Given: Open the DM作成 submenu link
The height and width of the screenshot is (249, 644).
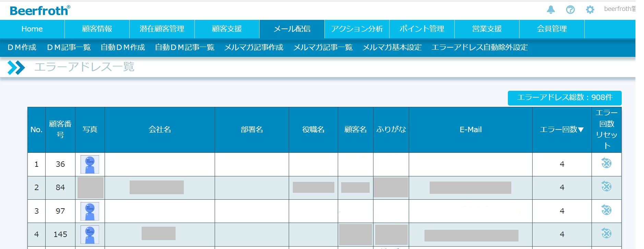Looking at the screenshot, I should click(22, 47).
